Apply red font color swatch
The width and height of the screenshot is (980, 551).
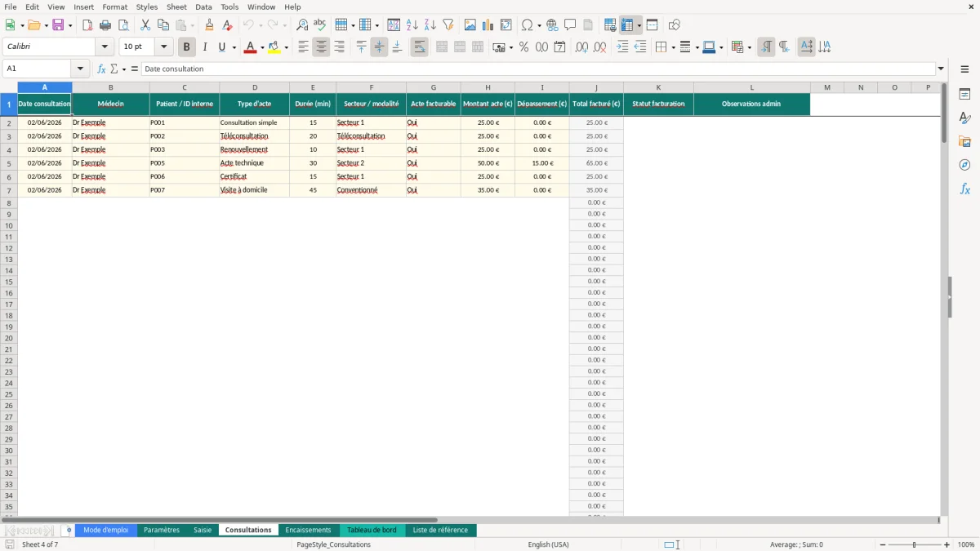(250, 47)
